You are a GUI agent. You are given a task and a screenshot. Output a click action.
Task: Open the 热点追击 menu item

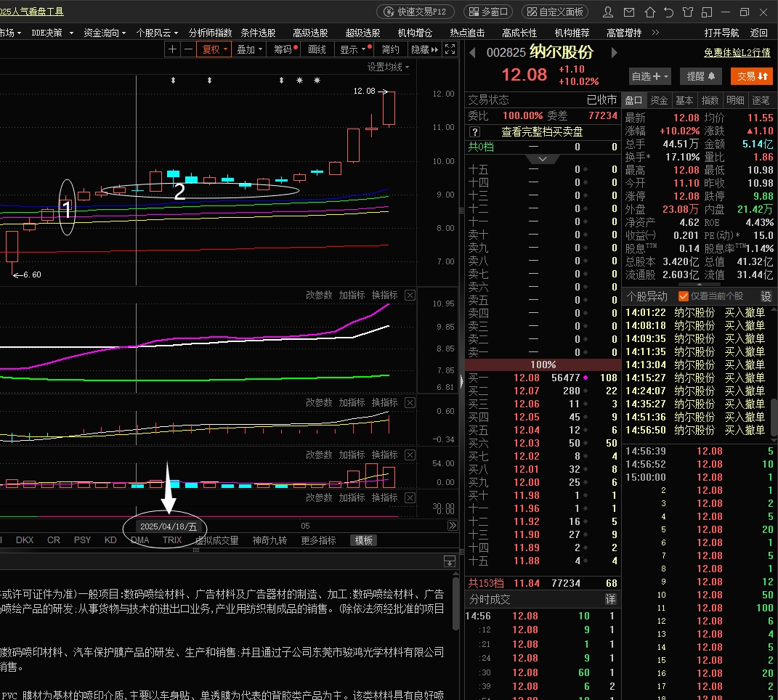(467, 33)
